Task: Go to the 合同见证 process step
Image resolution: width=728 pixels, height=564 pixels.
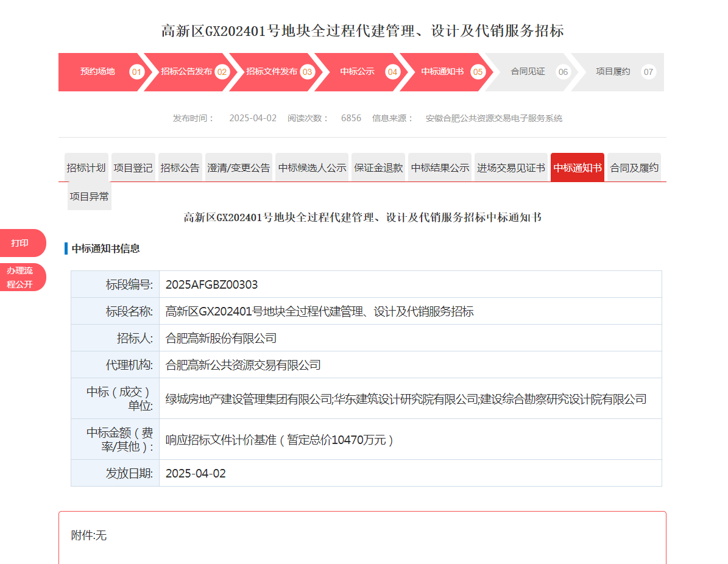Action: [528, 72]
